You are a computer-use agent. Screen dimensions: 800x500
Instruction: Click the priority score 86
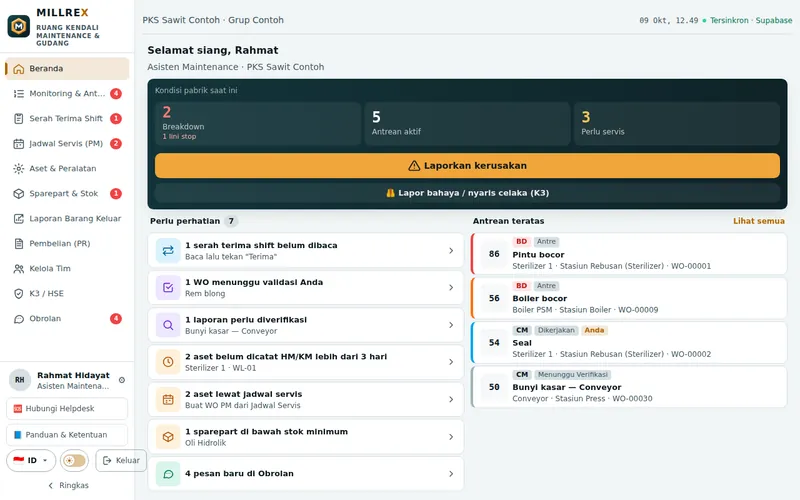click(494, 254)
